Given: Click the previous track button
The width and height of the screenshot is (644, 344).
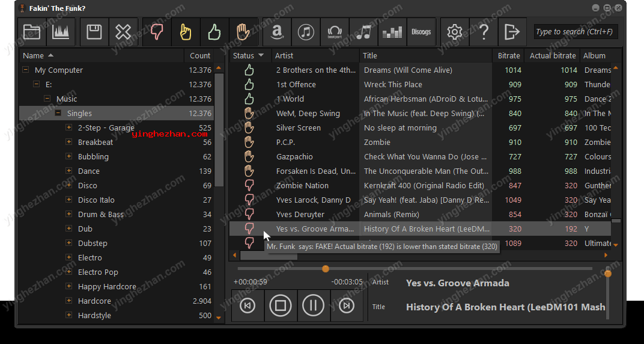Looking at the screenshot, I should click(248, 306).
